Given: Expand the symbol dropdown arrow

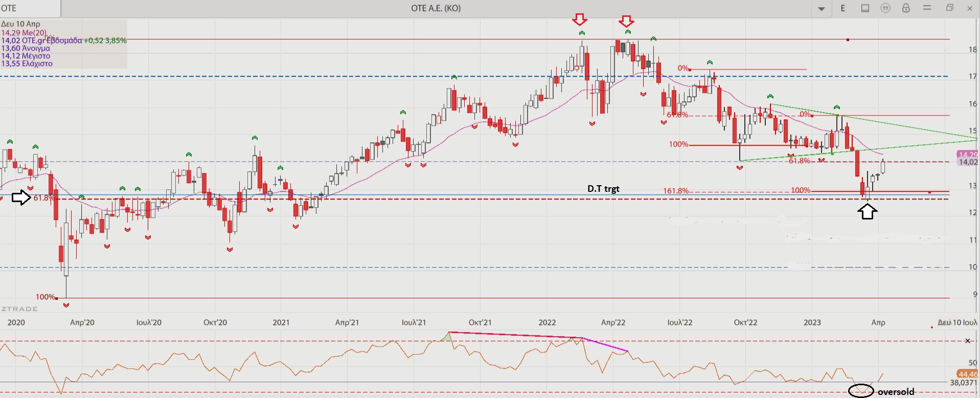Looking at the screenshot, I should pyautogui.click(x=822, y=9).
